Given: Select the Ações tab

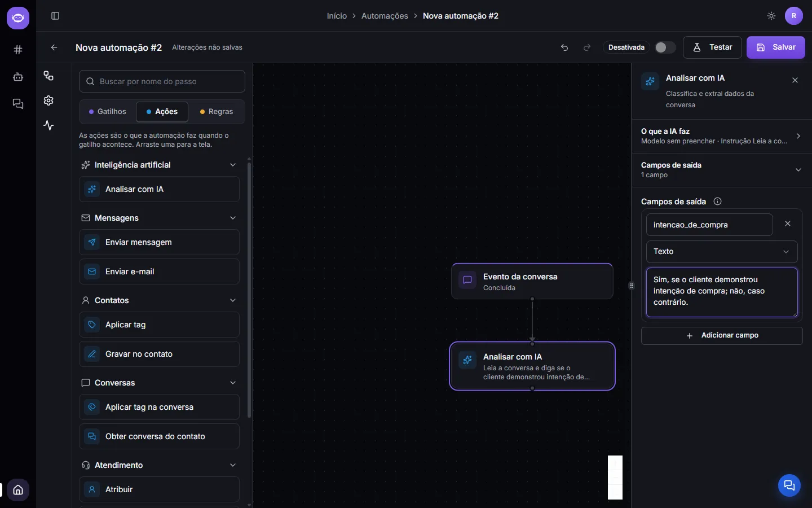Looking at the screenshot, I should pyautogui.click(x=162, y=112).
